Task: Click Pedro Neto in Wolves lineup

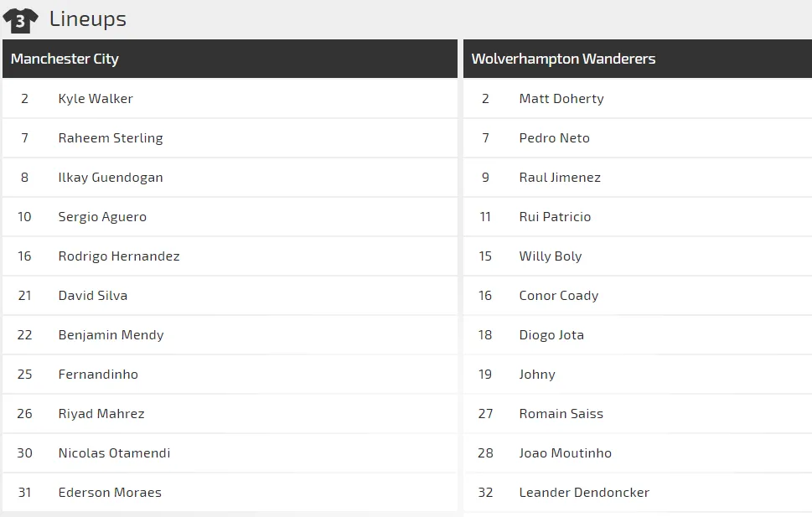Action: point(554,138)
